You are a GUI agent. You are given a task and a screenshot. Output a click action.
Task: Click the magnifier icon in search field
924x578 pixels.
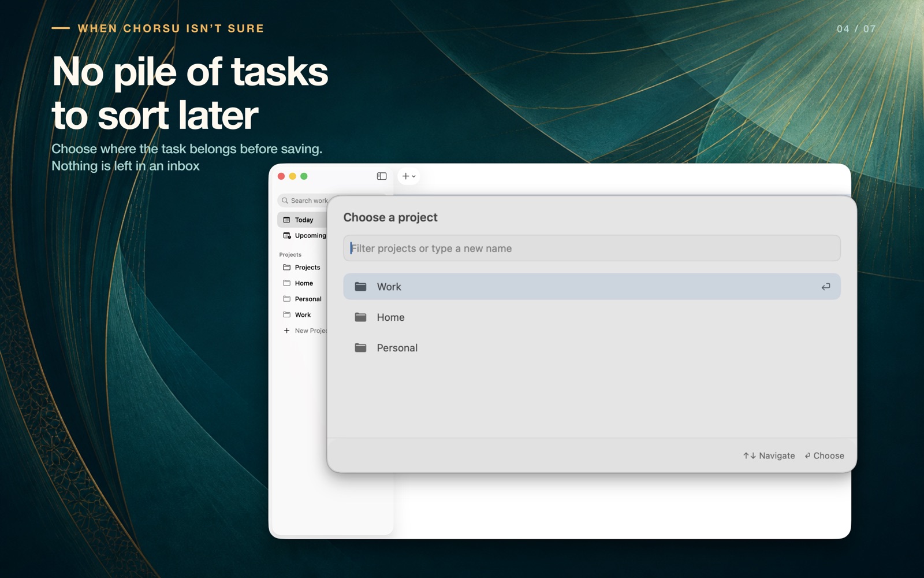(285, 201)
